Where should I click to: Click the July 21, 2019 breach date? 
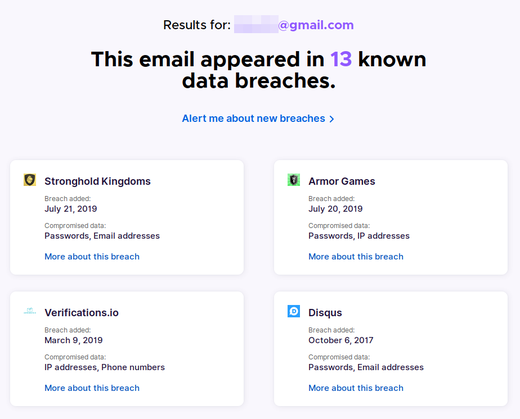71,209
